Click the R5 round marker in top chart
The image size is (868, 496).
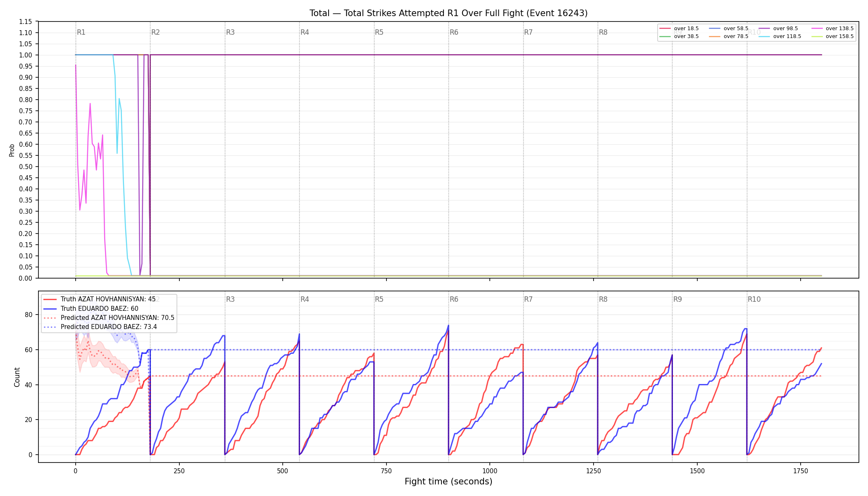tap(379, 32)
